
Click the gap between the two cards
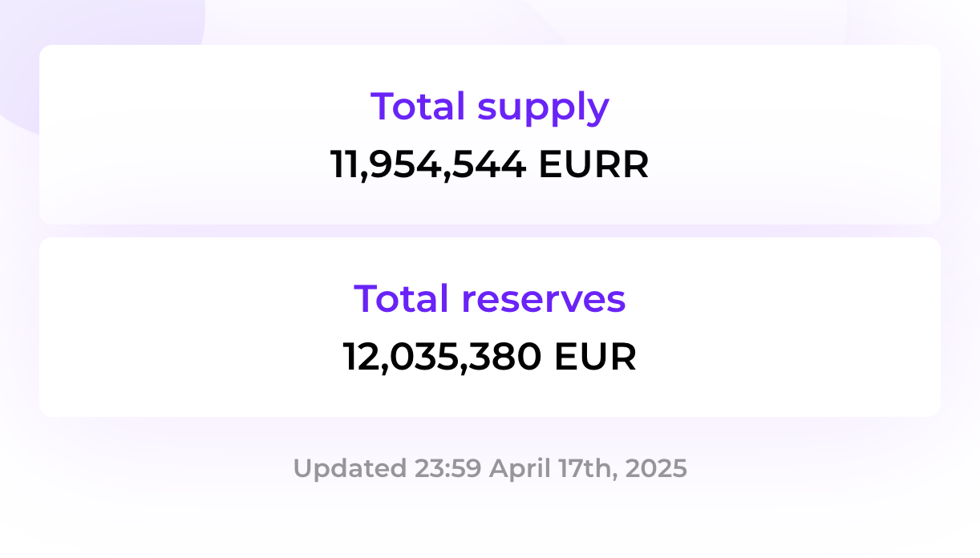pos(489,231)
